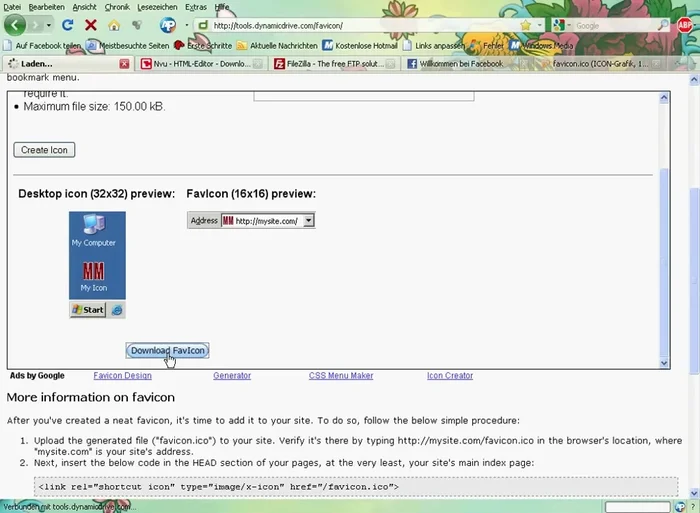
Task: Click in the Google search field
Action: click(620, 25)
